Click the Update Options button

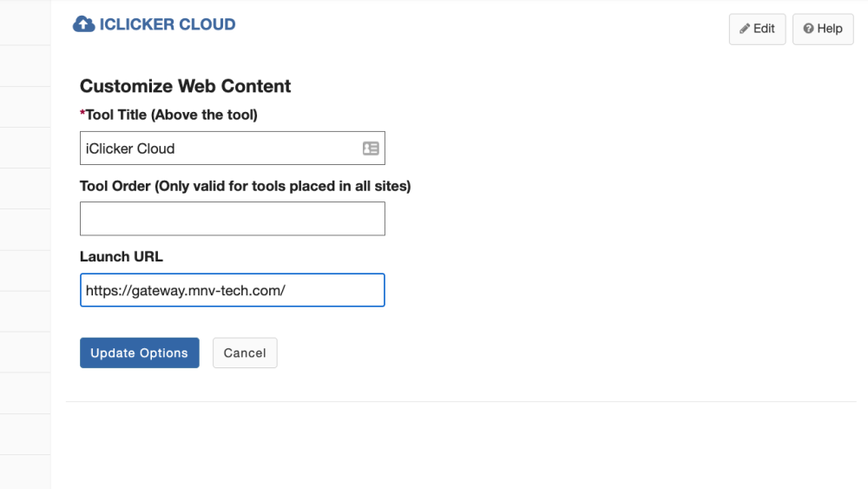pyautogui.click(x=140, y=353)
